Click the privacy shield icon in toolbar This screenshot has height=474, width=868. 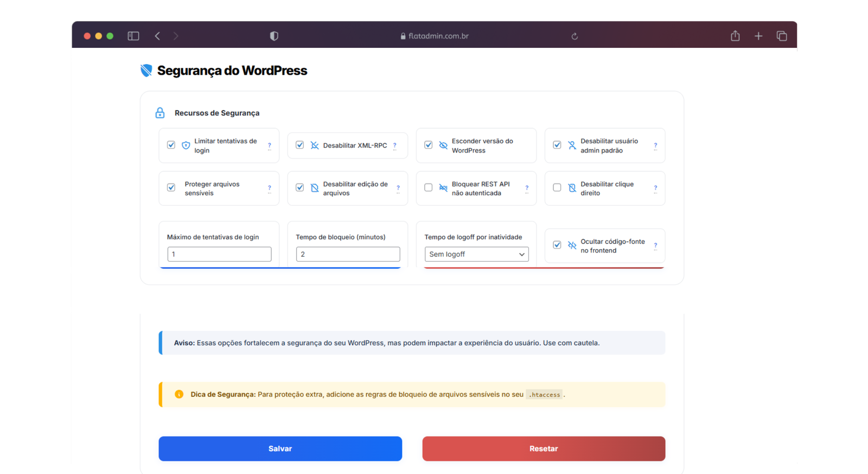point(274,36)
